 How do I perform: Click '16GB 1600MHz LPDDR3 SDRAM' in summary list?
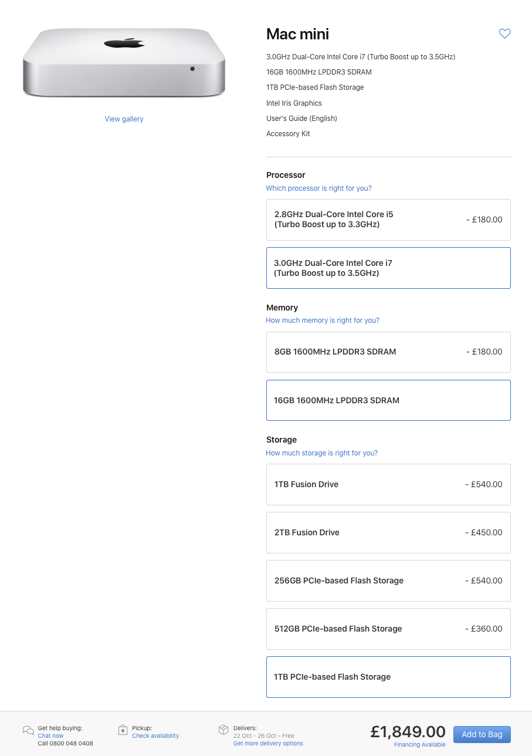319,72
